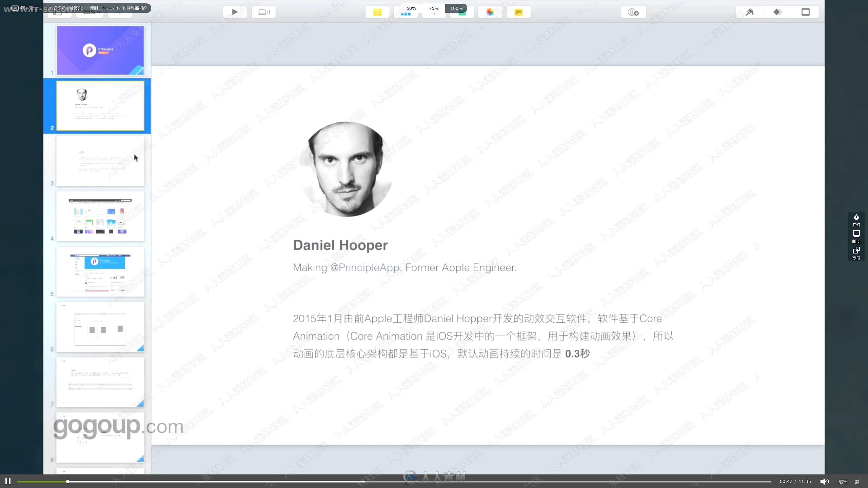
Task: Select slide 8 thumbnail
Action: click(100, 437)
